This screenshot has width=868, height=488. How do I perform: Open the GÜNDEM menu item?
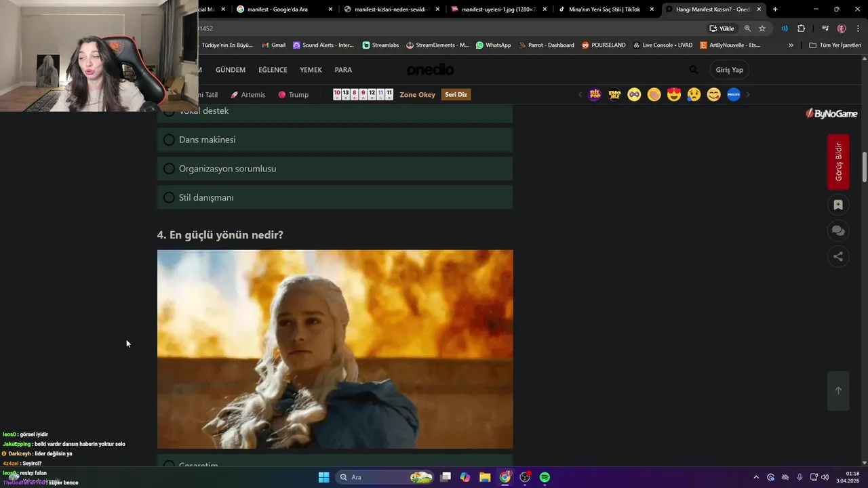pos(231,70)
